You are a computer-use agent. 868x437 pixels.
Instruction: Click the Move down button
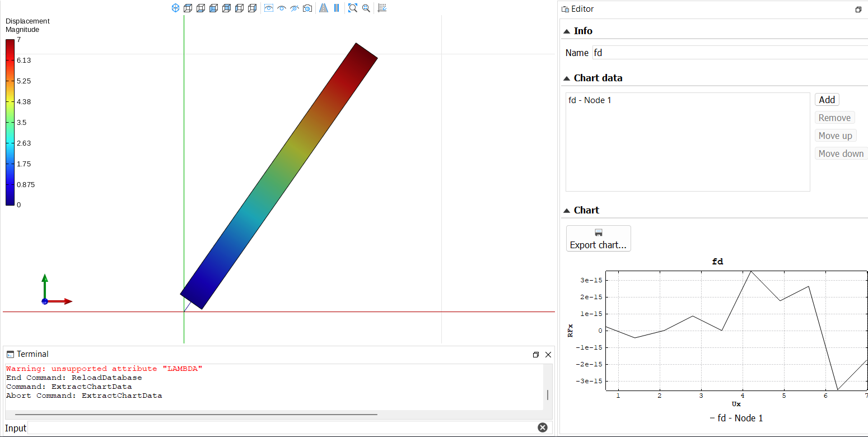[841, 154]
